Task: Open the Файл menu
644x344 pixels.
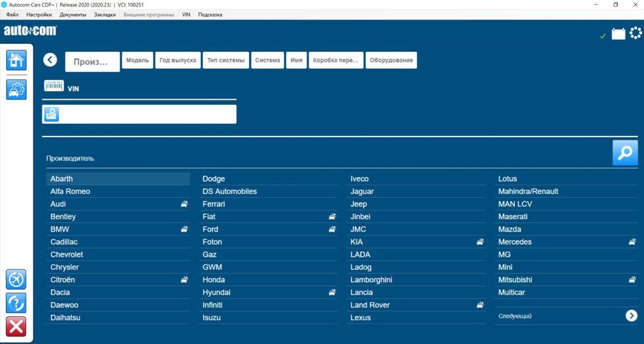Action: (x=12, y=14)
